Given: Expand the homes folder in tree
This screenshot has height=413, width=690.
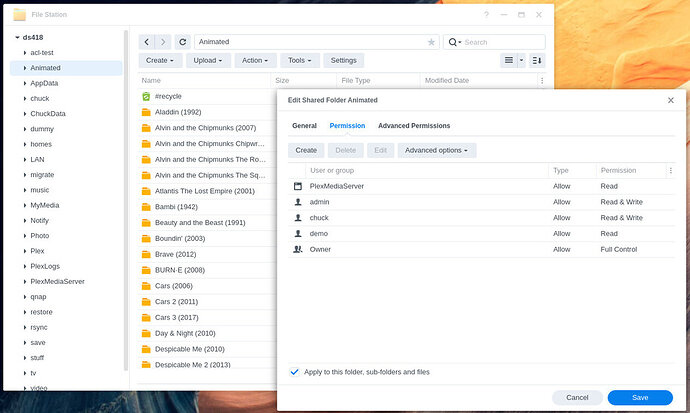Looking at the screenshot, I should click(25, 144).
